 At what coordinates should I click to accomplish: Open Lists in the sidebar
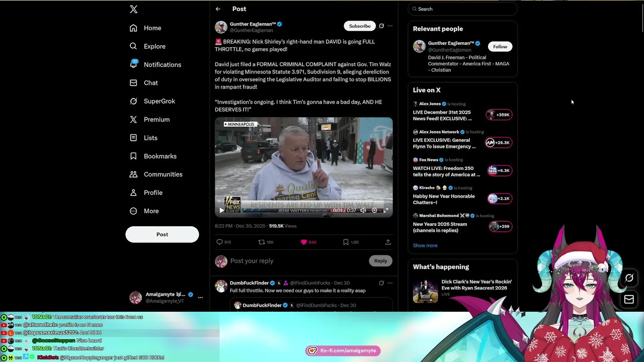143,138
